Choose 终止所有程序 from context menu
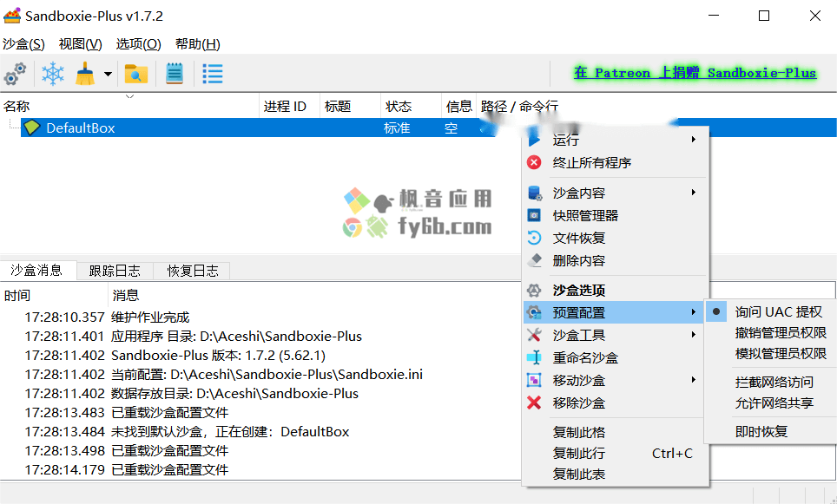The height and width of the screenshot is (504, 837). (x=616, y=163)
